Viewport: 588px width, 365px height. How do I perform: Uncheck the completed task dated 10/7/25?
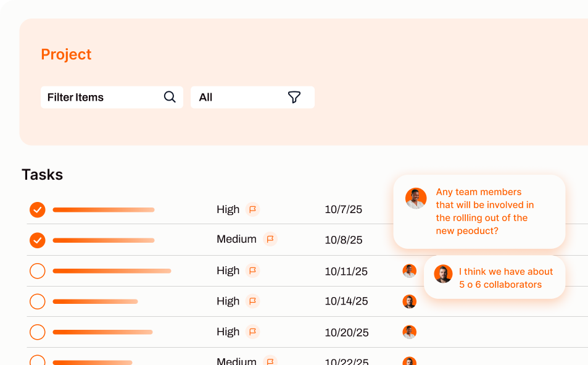[38, 210]
